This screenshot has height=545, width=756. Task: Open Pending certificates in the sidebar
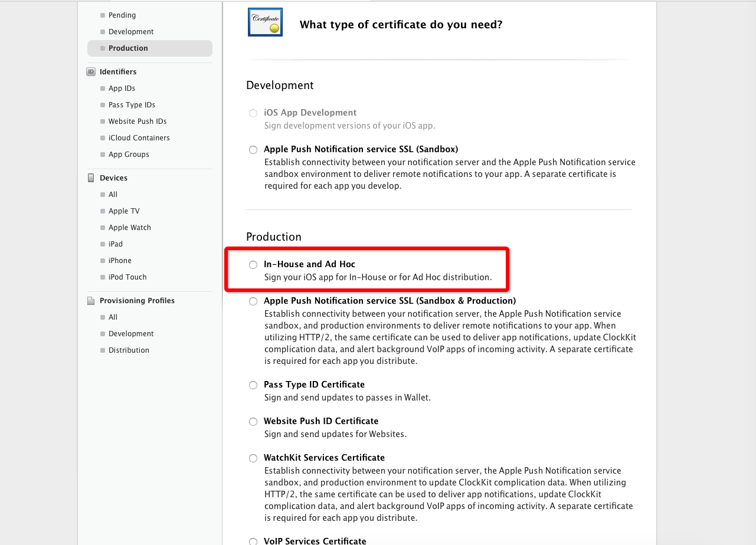tap(122, 15)
